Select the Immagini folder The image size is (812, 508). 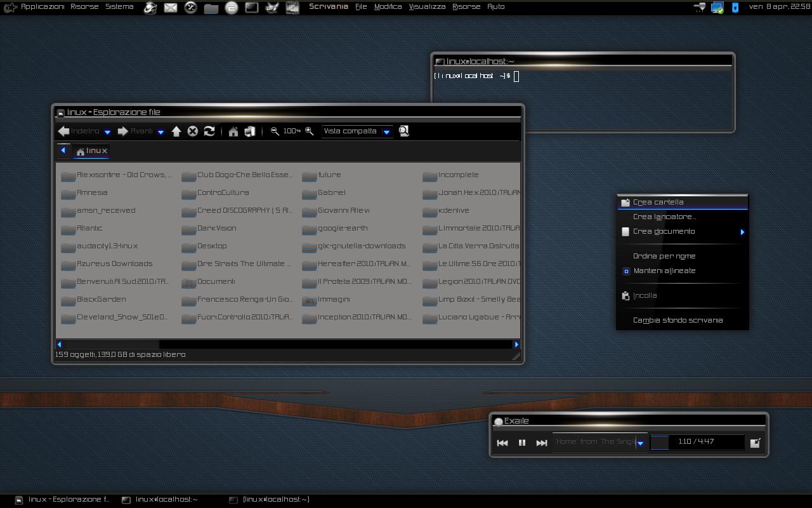(x=327, y=300)
